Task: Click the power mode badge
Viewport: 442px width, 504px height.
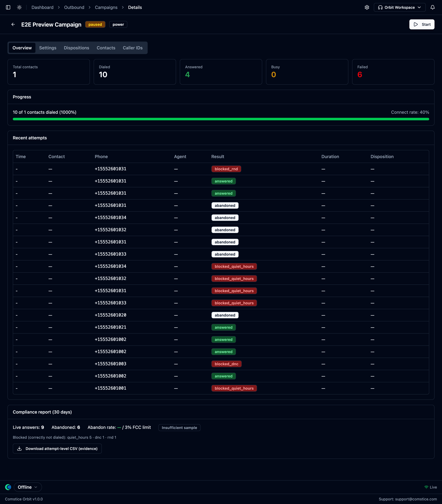Action: [x=118, y=24]
